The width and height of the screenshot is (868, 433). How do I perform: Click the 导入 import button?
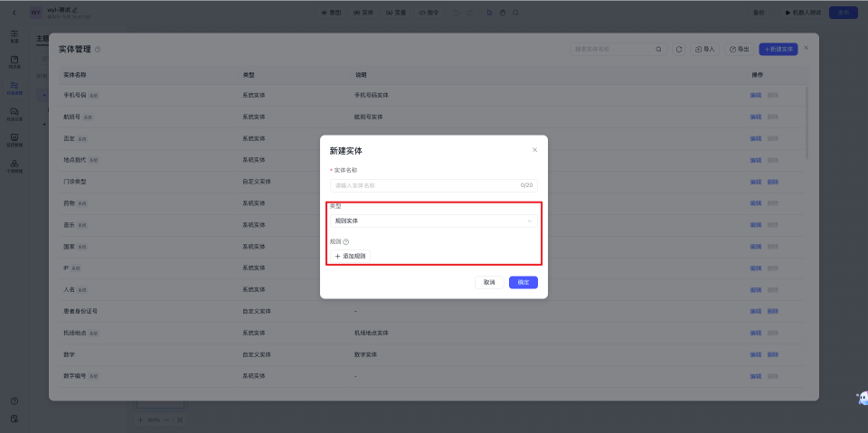705,49
